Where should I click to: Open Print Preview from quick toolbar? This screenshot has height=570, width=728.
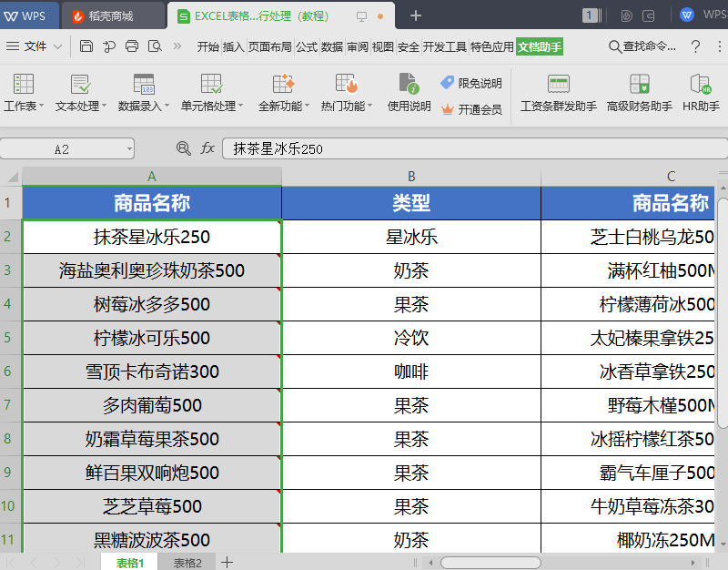(x=155, y=46)
